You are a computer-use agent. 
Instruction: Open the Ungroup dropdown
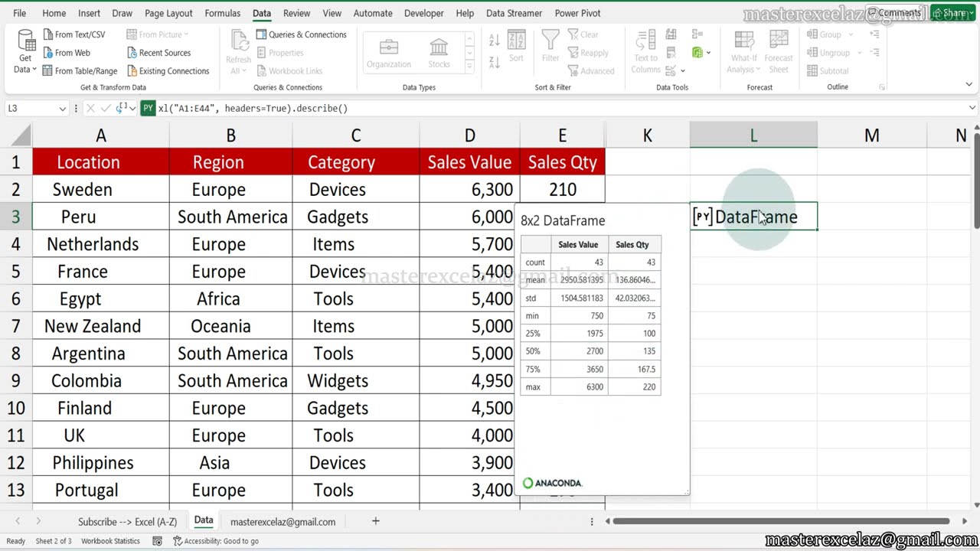click(835, 53)
